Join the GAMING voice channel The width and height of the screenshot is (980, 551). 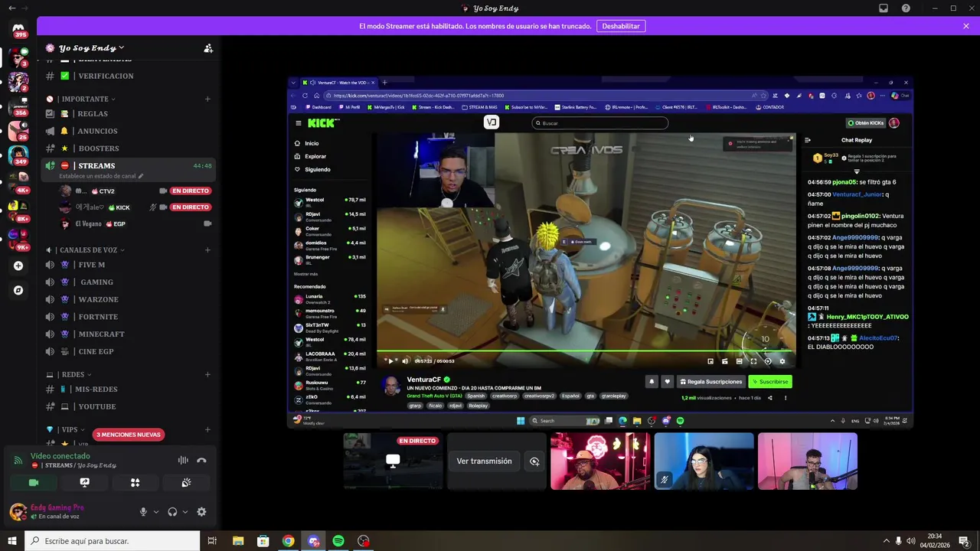point(128,282)
